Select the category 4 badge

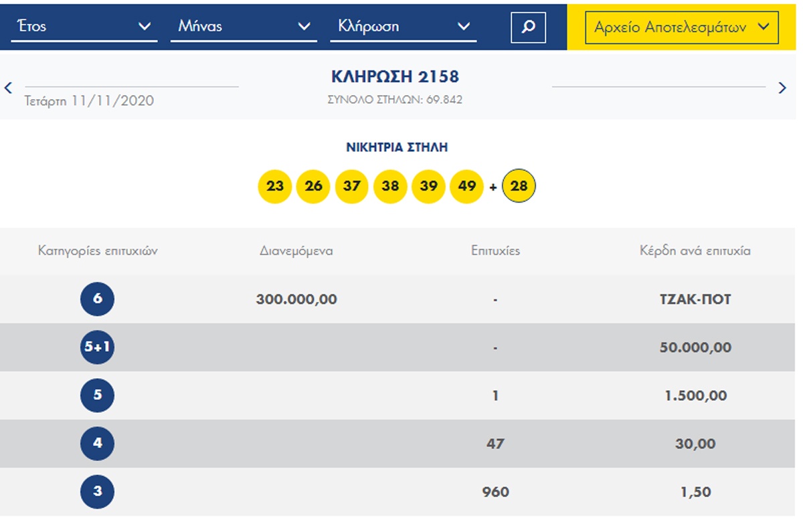(98, 444)
